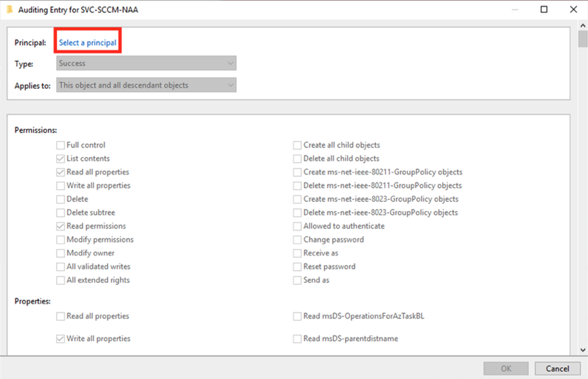Toggle the Read permissions checkbox
The image size is (588, 379).
pyautogui.click(x=61, y=227)
